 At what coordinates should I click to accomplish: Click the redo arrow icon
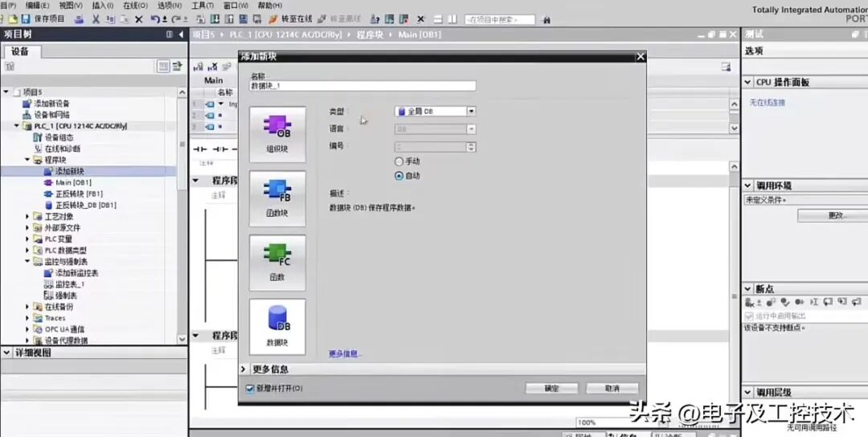pos(176,19)
